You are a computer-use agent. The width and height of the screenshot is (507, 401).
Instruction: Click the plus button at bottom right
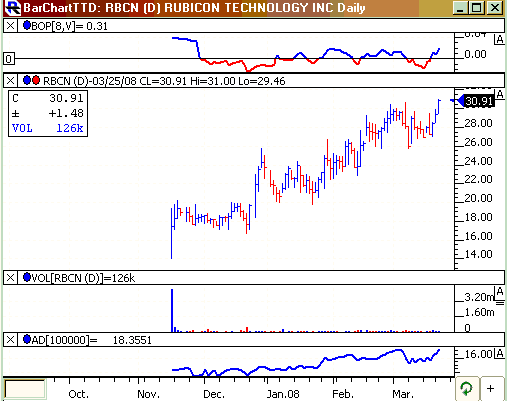click(490, 388)
